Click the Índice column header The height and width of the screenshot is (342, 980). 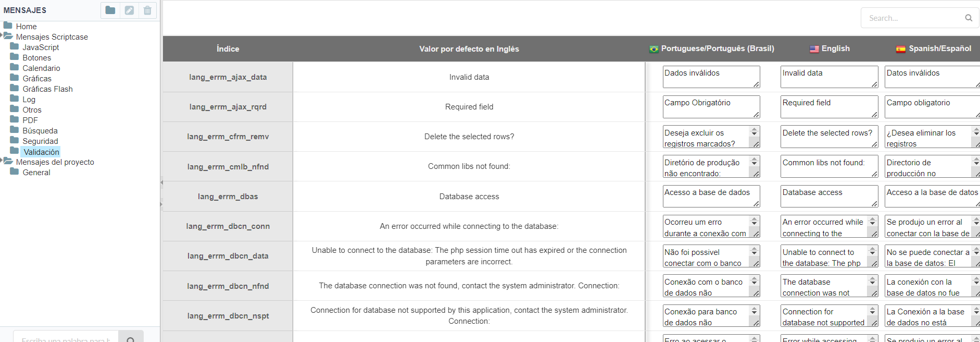(x=228, y=49)
